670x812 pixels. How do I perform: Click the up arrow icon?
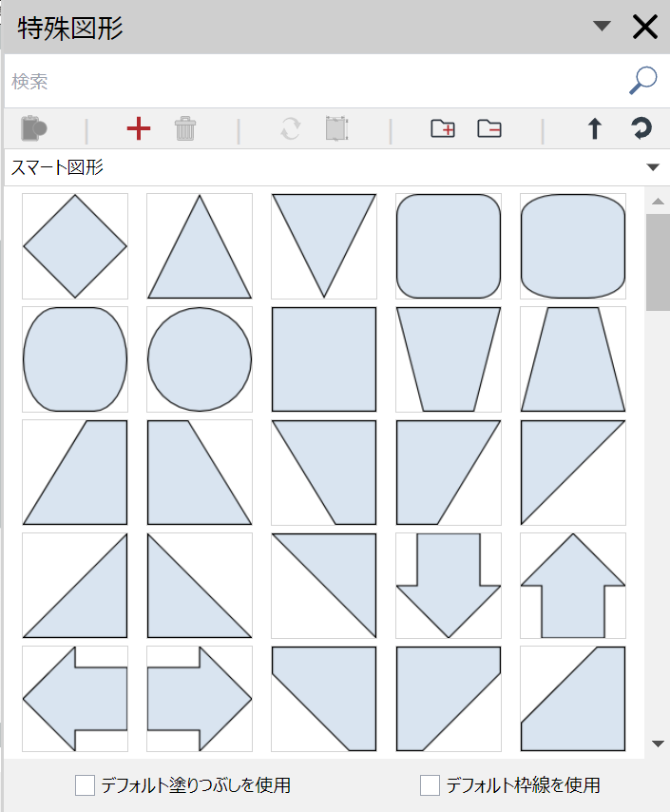point(595,128)
